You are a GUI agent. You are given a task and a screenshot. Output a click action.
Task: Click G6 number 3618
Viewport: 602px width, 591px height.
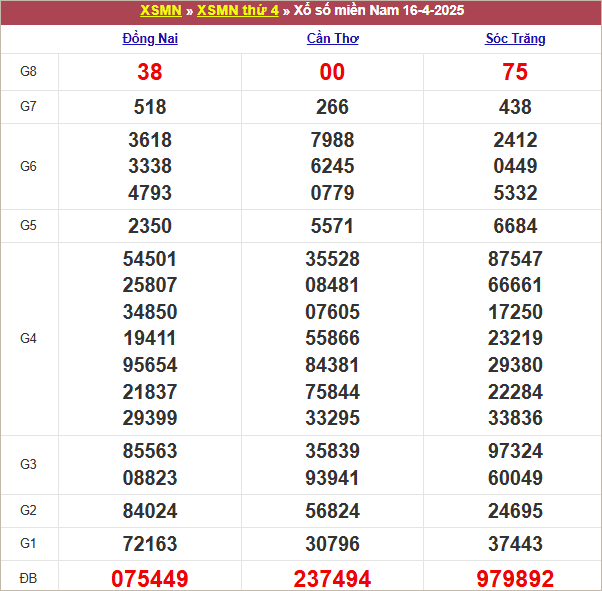150,140
